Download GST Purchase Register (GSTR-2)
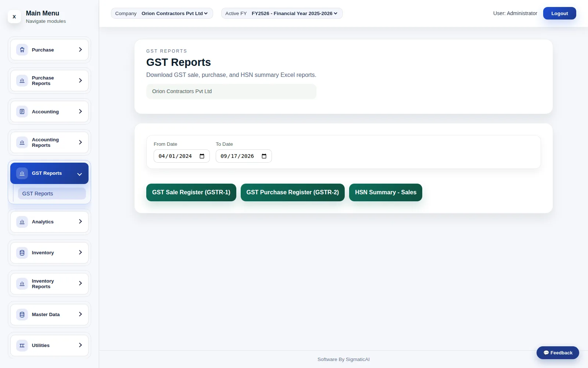 tap(293, 192)
